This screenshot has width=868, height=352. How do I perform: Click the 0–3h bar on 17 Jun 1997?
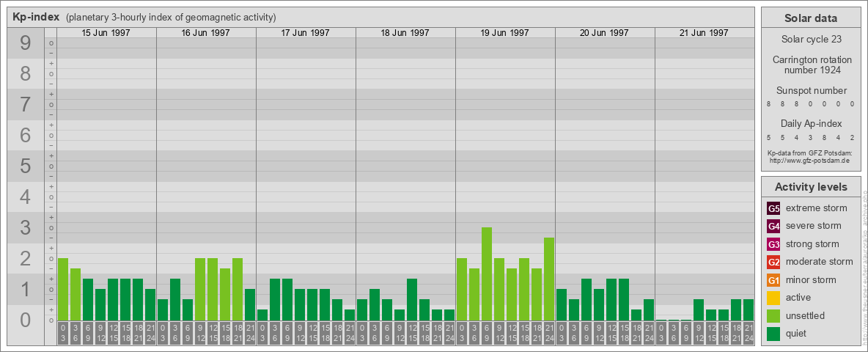click(x=262, y=315)
